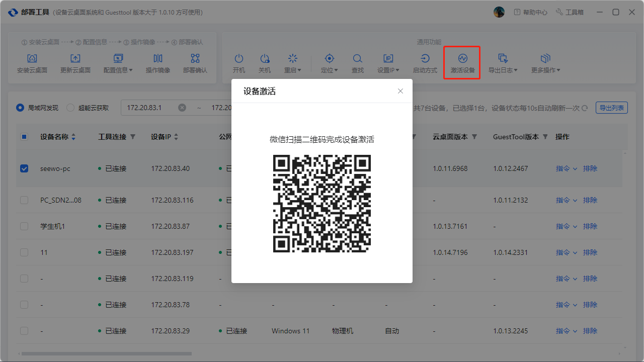Exclude 学生机1 with its 排除 link
The image size is (644, 362).
click(x=590, y=226)
